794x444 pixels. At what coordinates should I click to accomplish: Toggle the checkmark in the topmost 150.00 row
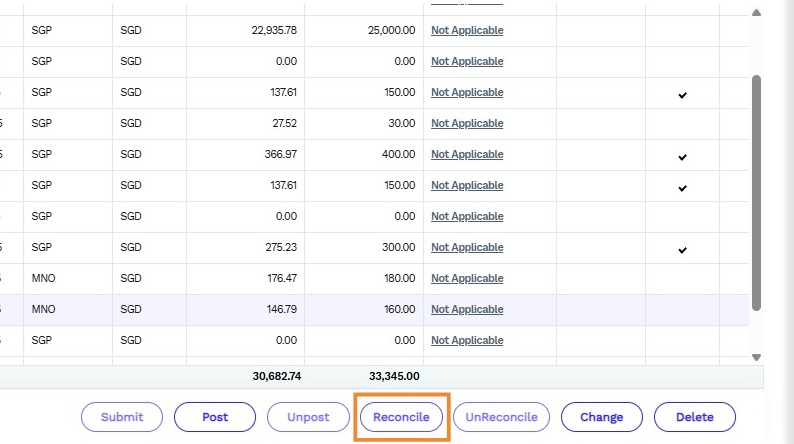pos(682,94)
